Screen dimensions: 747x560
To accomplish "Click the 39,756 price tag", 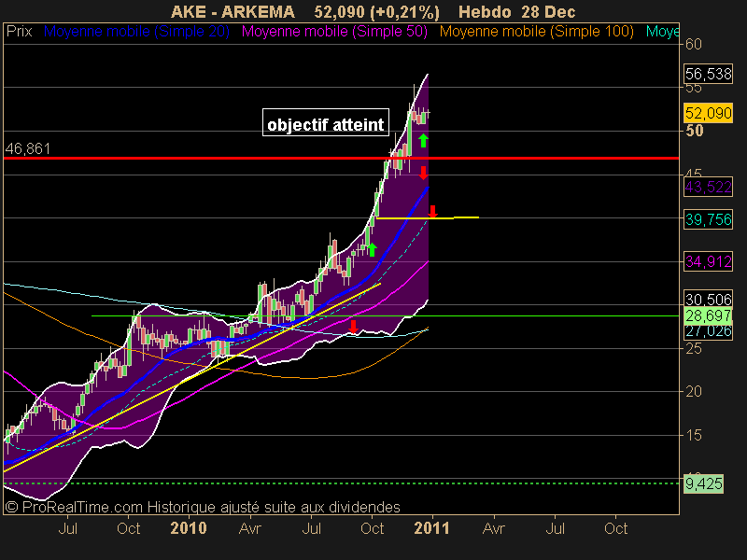I will [708, 219].
